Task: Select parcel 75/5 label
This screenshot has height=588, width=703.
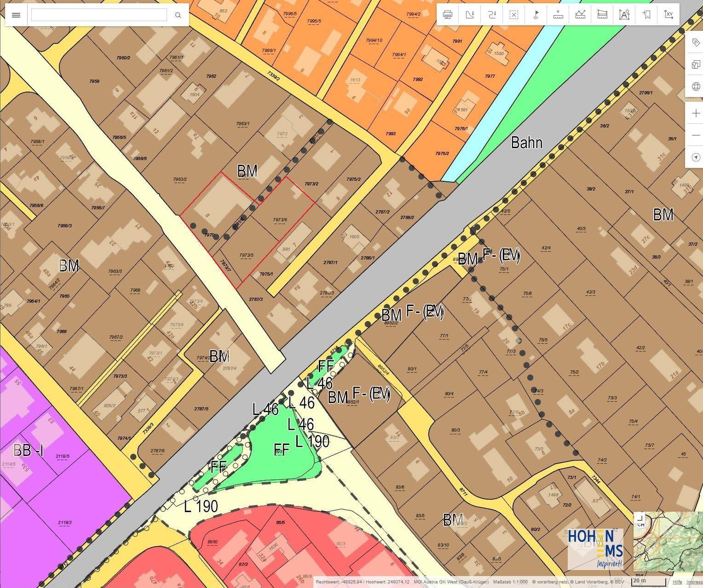Action: [543, 340]
